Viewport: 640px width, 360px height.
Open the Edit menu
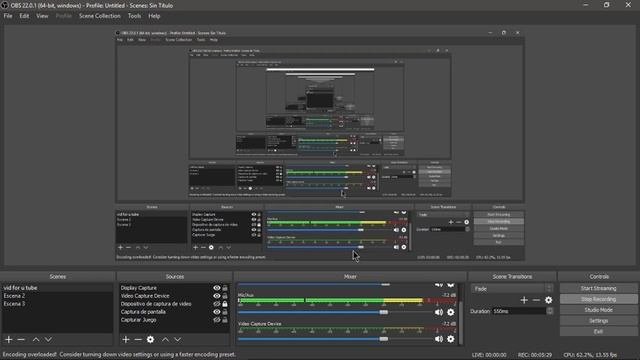tap(24, 16)
